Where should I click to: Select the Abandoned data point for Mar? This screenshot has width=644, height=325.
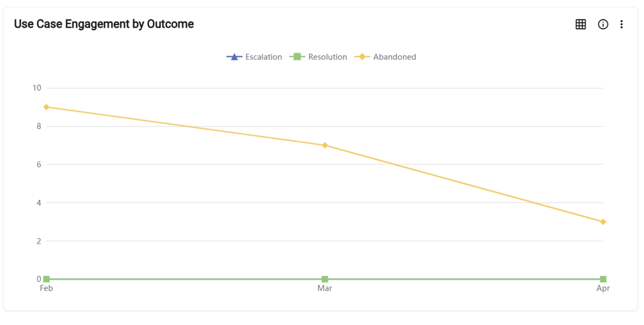point(324,145)
